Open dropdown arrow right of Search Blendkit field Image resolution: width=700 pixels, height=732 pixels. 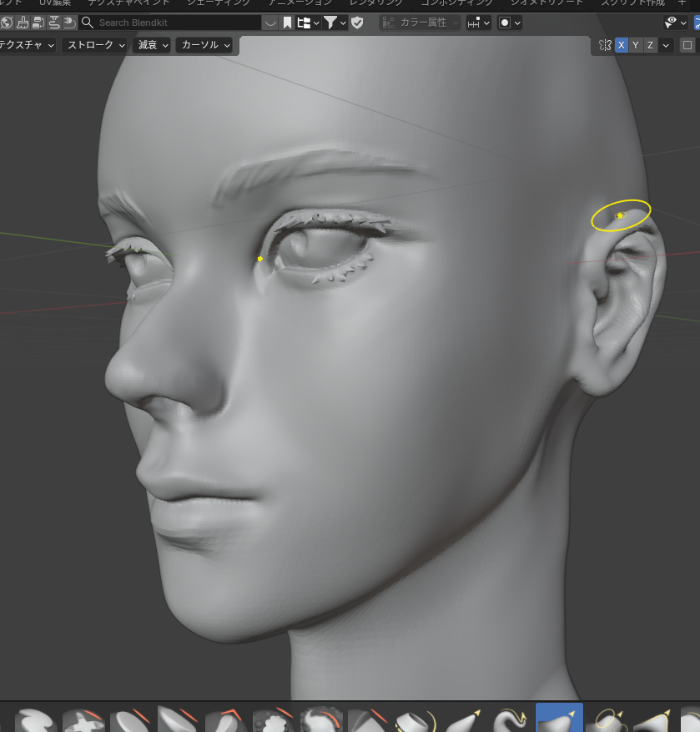270,23
